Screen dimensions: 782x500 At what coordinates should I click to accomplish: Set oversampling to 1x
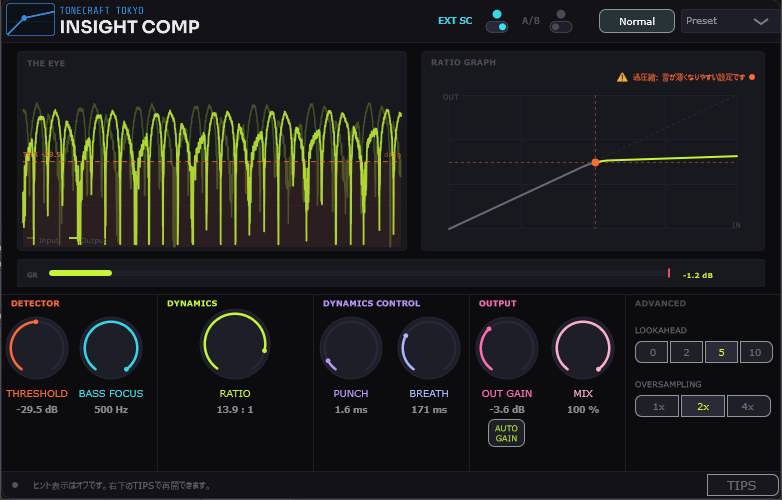pos(658,406)
